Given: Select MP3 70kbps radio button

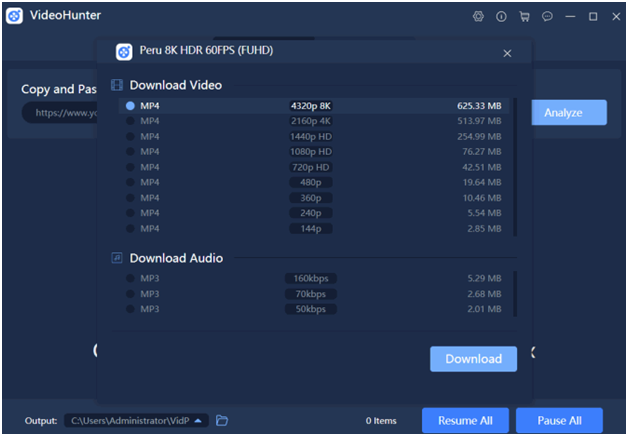Looking at the screenshot, I should (130, 294).
